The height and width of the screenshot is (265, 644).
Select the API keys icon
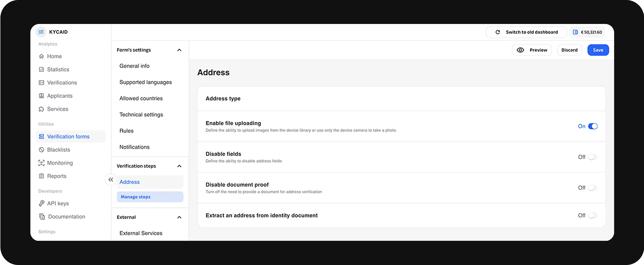pos(42,203)
